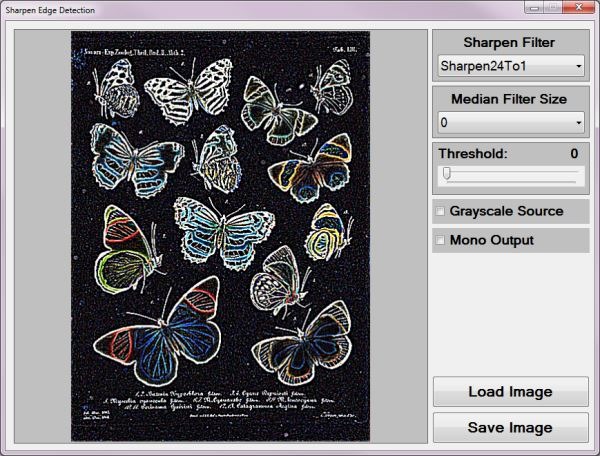
Task: Click the Threshold slider thumb
Action: tap(447, 174)
